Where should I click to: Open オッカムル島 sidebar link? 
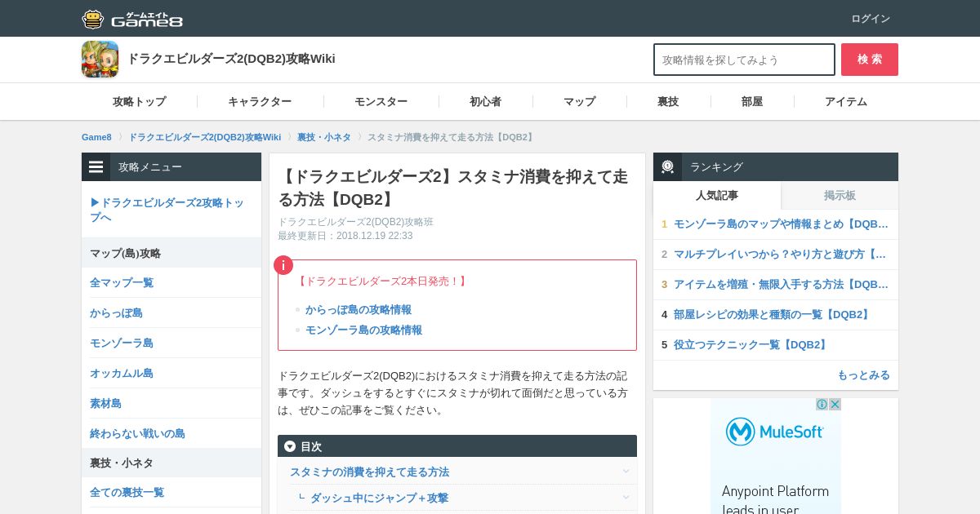[x=122, y=373]
